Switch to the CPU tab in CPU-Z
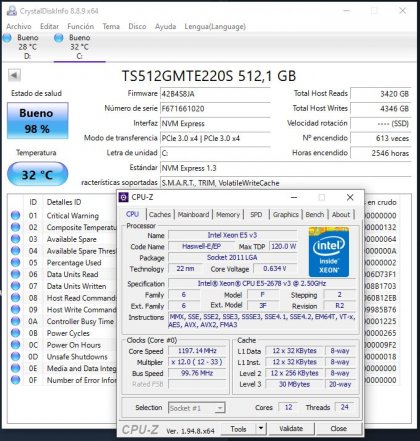This screenshot has height=441, width=420. point(133,214)
